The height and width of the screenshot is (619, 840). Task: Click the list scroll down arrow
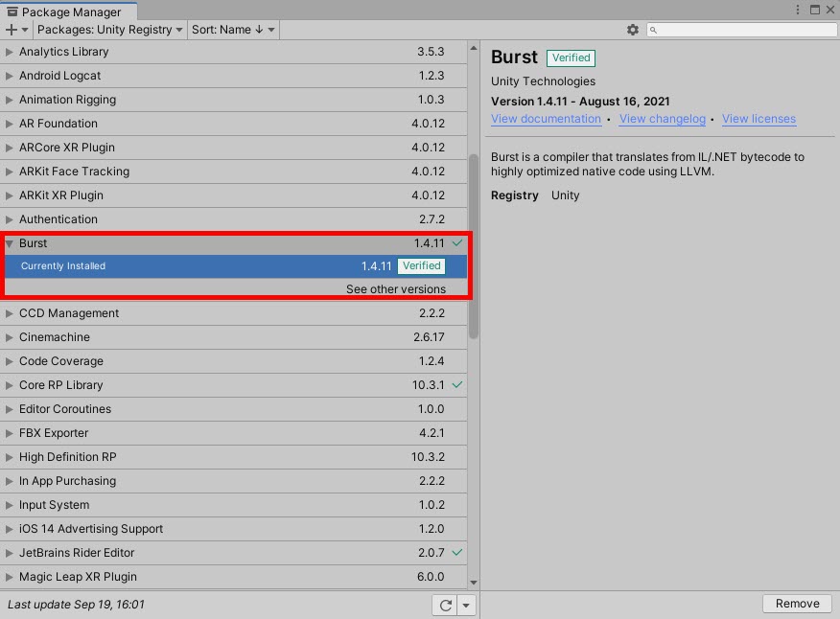473,583
